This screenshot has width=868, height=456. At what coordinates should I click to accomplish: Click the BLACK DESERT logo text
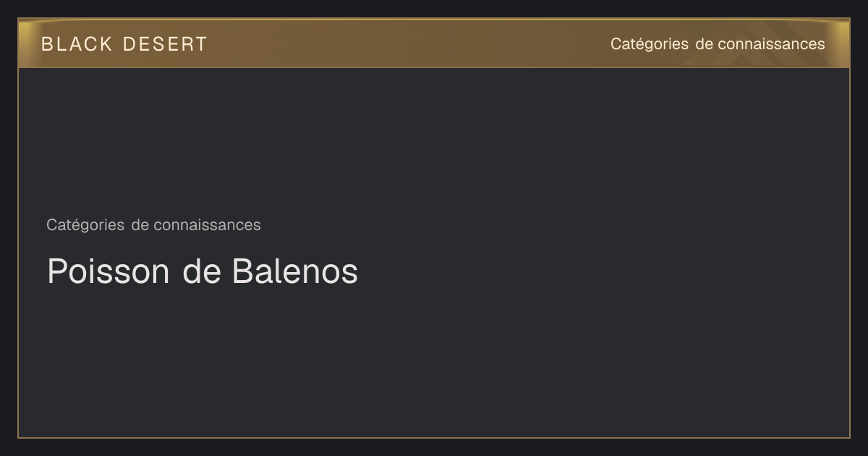click(x=124, y=44)
